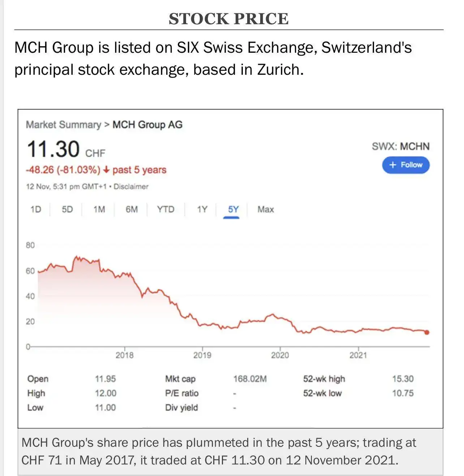Click the Disclaimer link

coord(131,187)
